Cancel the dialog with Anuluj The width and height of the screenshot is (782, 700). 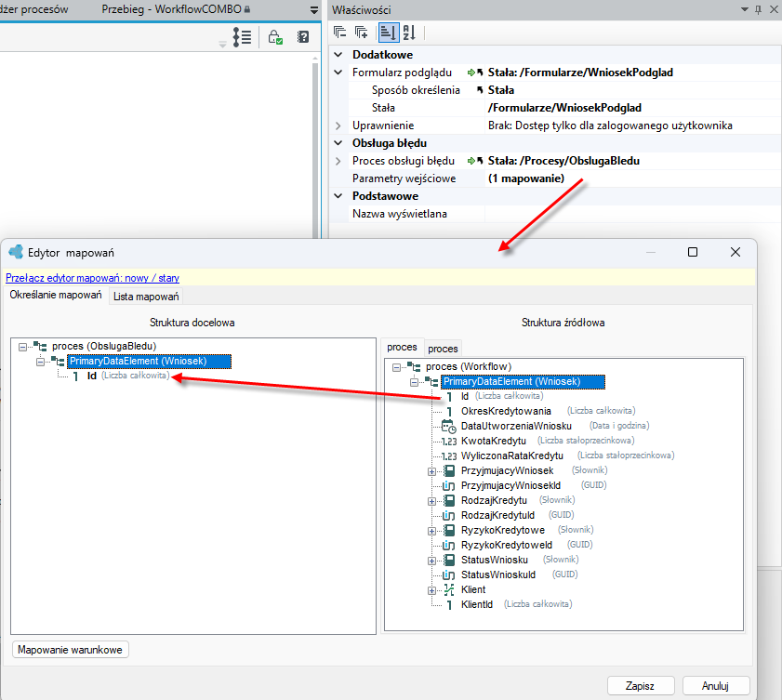click(x=716, y=686)
